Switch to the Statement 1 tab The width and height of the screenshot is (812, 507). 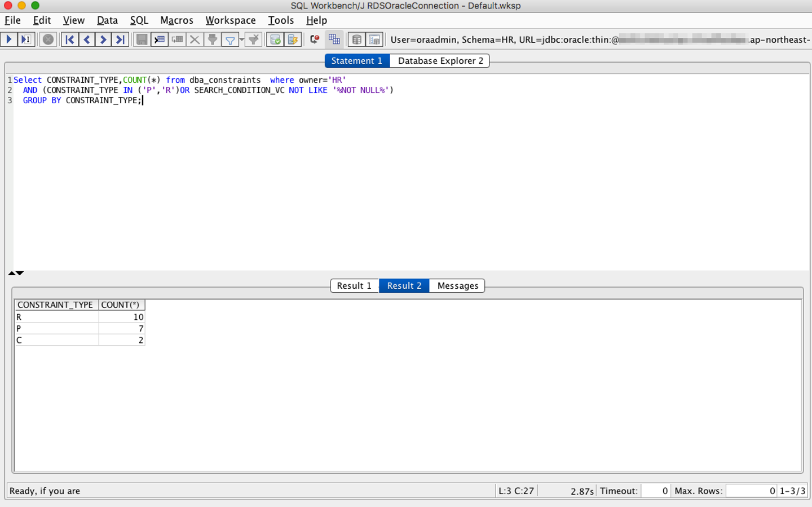point(357,61)
